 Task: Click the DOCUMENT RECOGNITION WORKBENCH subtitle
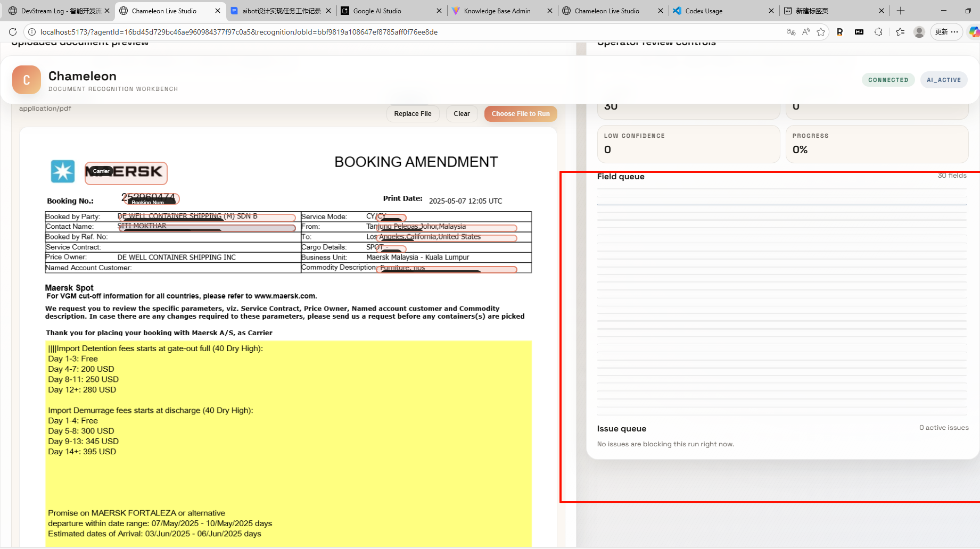113,89
